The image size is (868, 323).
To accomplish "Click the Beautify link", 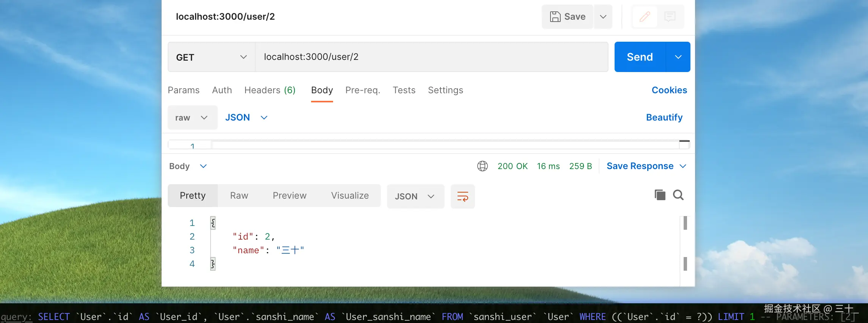I will pos(664,118).
